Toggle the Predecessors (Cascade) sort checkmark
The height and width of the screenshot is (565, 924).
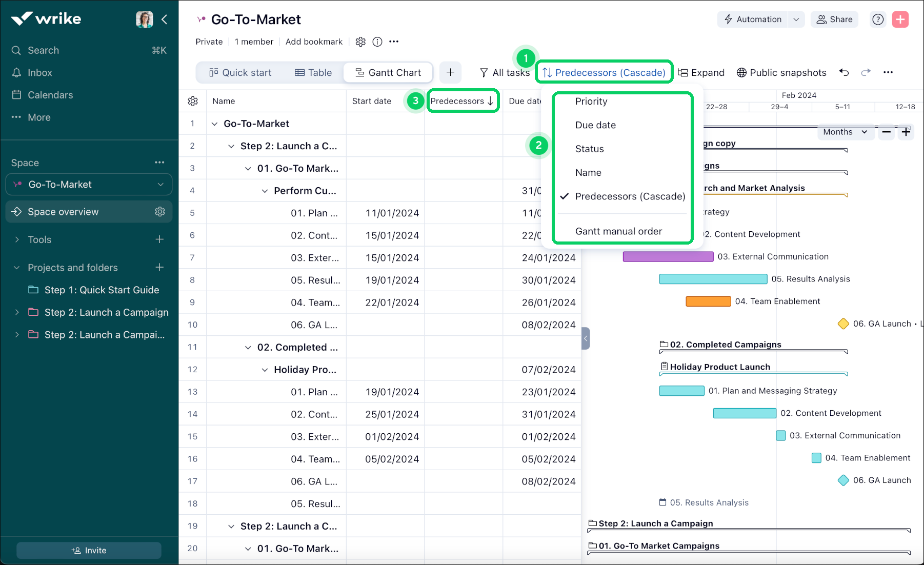(629, 196)
